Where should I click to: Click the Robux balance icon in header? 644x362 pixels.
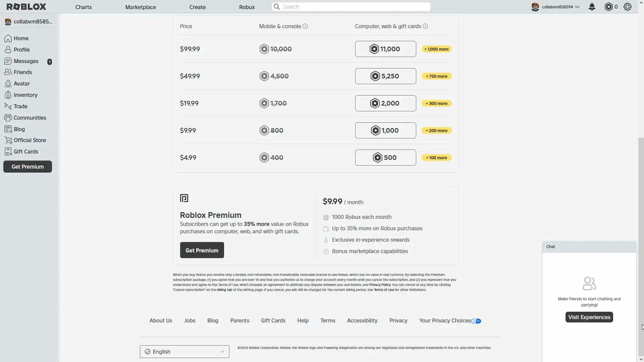[x=608, y=7]
